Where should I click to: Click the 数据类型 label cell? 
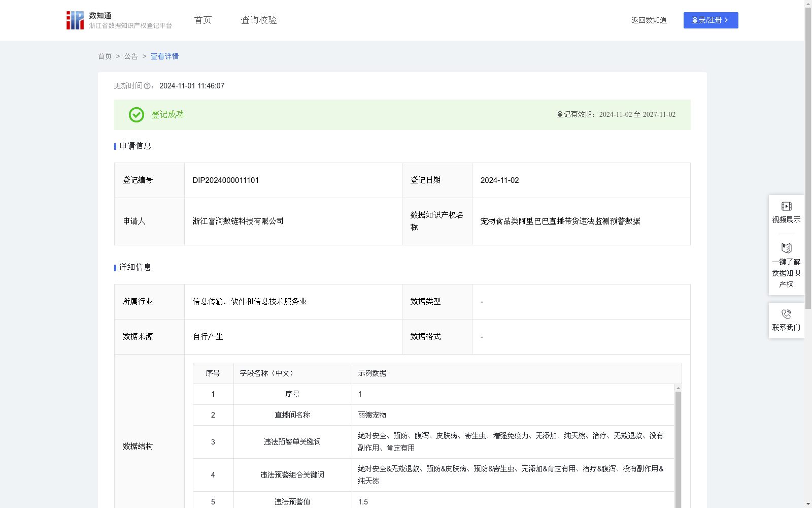(x=437, y=302)
